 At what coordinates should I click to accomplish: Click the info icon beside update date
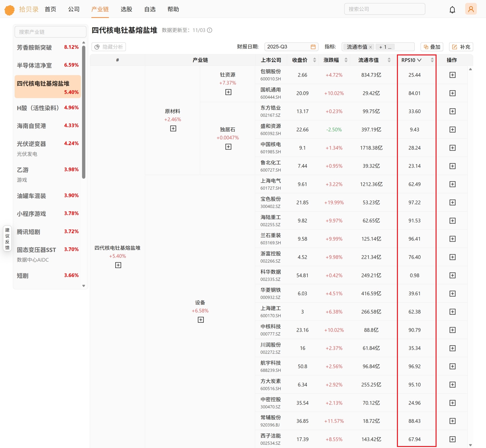(210, 30)
